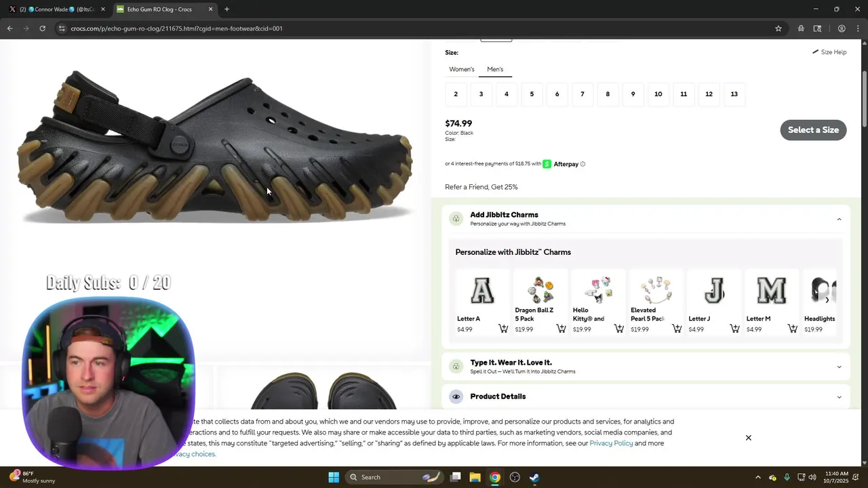Click the taskbar Search box
Image resolution: width=868 pixels, height=488 pixels.
(x=395, y=477)
